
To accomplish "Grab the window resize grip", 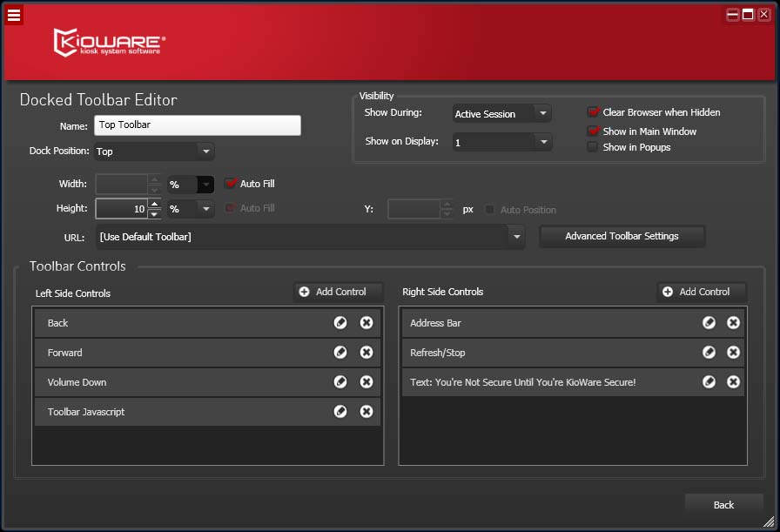I will click(769, 521).
